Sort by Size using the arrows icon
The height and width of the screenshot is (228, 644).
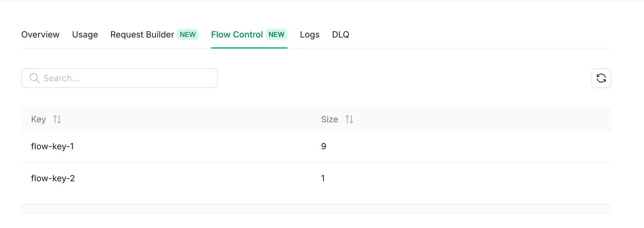click(x=349, y=119)
